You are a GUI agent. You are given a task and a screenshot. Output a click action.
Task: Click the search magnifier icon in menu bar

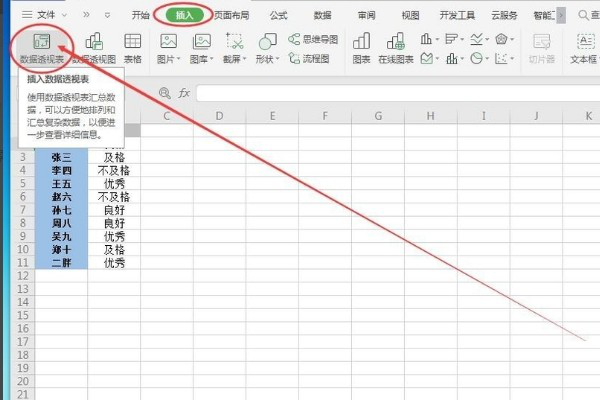coord(583,15)
